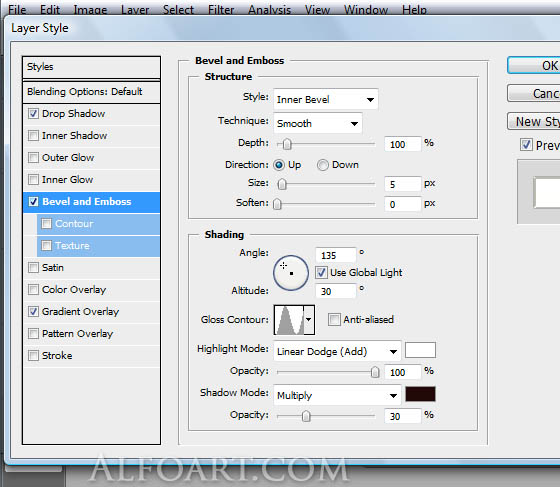Toggle the Use Global Light checkbox
The width and height of the screenshot is (560, 487).
tap(321, 272)
